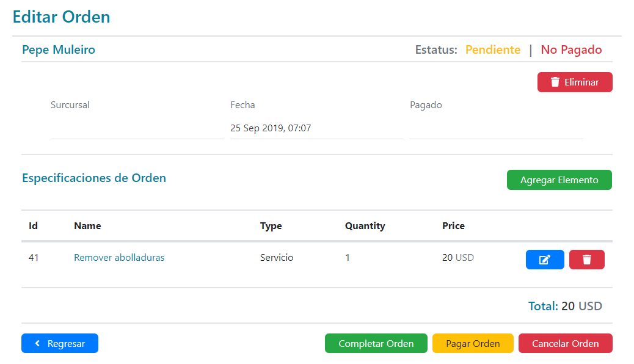The width and height of the screenshot is (634, 364).
Task: Open the Remover abolladuras link
Action: (x=119, y=258)
